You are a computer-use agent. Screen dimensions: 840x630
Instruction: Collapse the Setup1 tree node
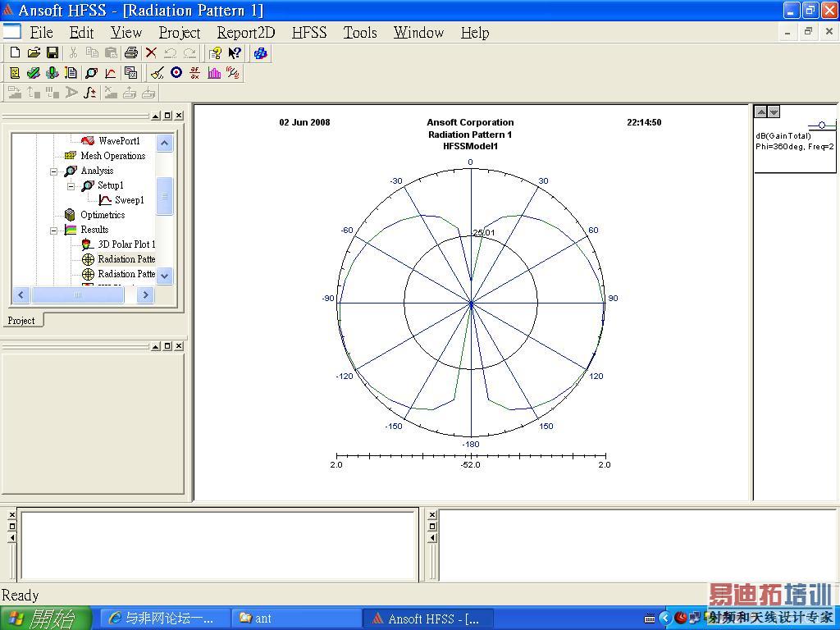[71, 185]
